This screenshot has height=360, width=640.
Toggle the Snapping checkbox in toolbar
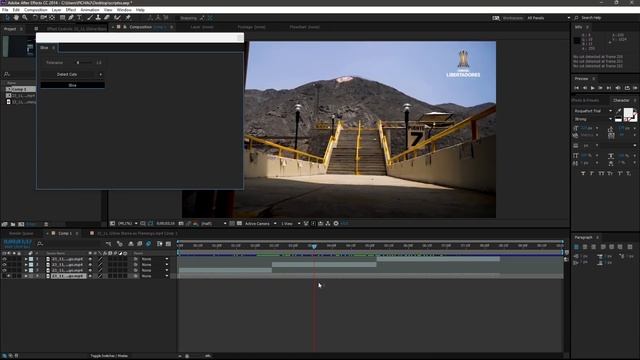point(177,18)
